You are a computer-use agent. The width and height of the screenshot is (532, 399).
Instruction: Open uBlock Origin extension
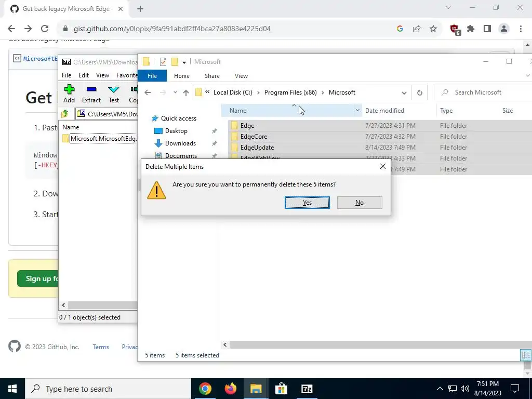pos(455,30)
